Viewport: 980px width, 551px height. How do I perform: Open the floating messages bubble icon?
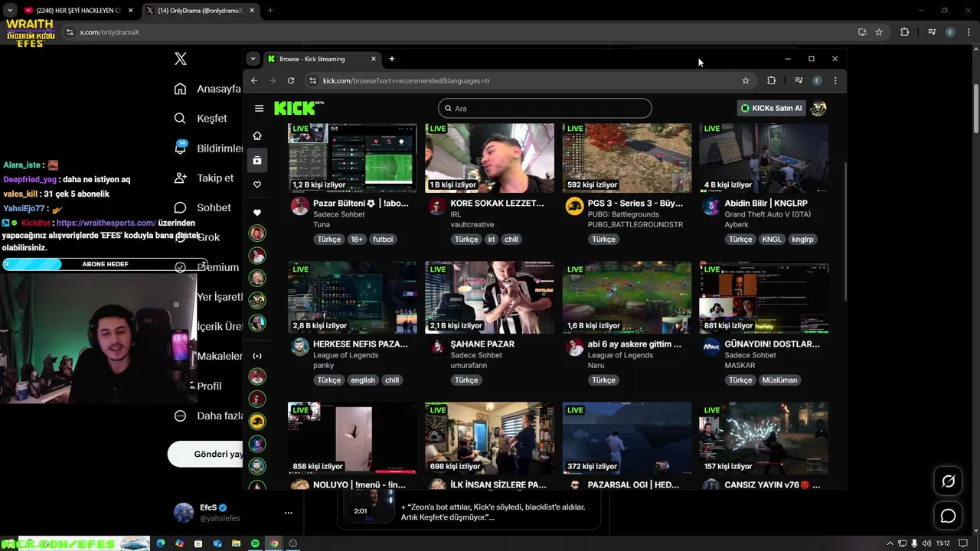(x=948, y=516)
